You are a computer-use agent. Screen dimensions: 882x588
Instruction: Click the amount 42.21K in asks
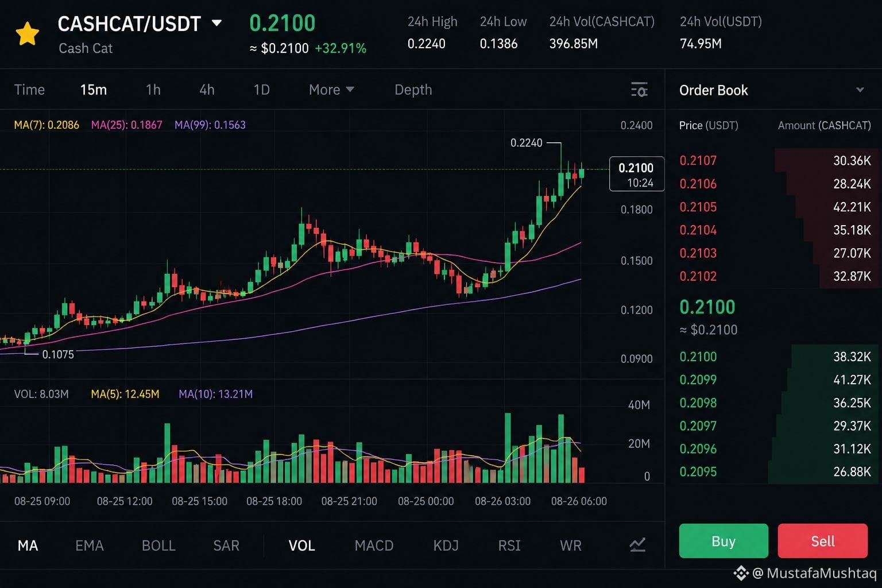coord(852,207)
